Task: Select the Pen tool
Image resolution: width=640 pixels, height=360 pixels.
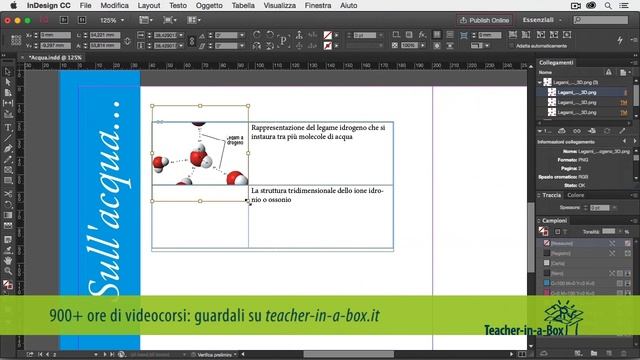Action: 8,149
